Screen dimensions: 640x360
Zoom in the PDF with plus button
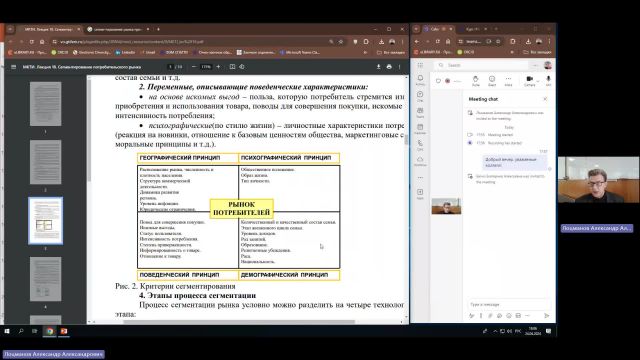218,67
